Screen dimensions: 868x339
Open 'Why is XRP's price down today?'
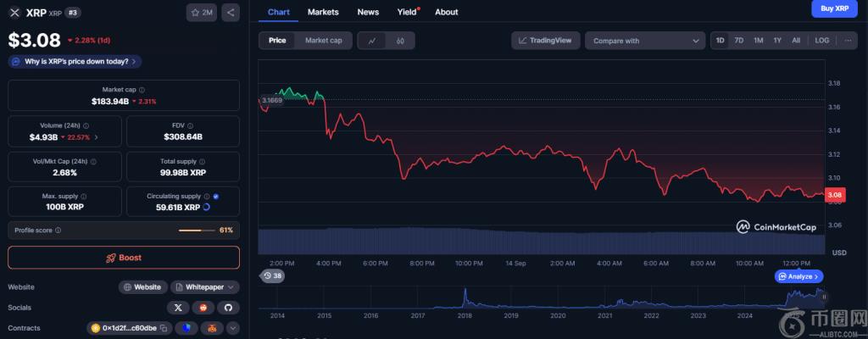pyautogui.click(x=75, y=61)
